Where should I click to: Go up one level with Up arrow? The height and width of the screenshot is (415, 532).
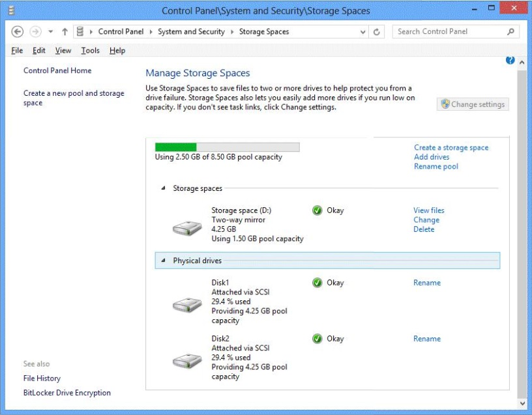[x=65, y=32]
